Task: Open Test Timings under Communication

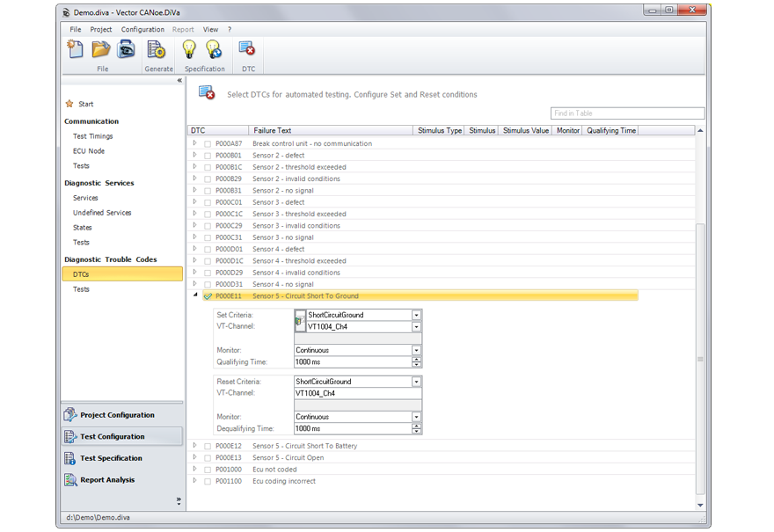Action: 93,136
